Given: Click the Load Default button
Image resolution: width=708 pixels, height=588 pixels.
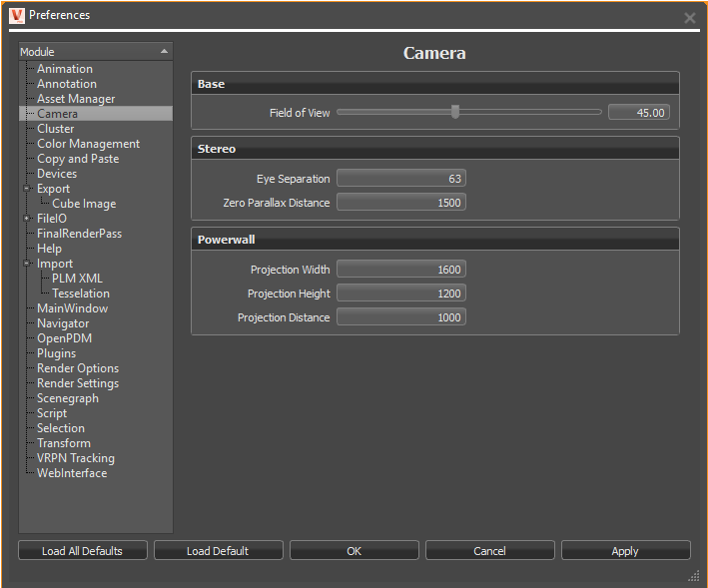Looking at the screenshot, I should [x=219, y=550].
